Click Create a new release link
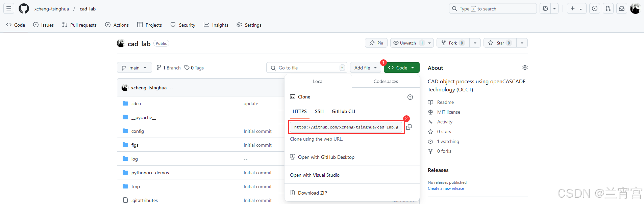This screenshot has width=644, height=204. pos(446,188)
